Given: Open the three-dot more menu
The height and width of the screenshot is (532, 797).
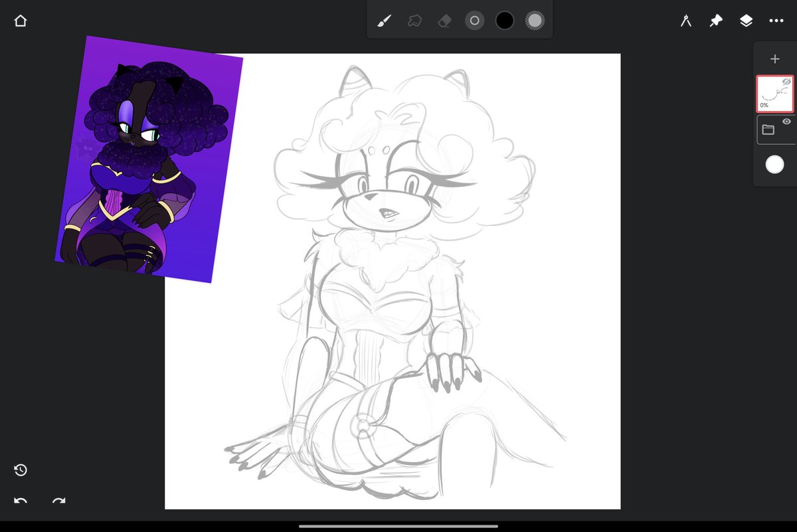Looking at the screenshot, I should tap(776, 21).
